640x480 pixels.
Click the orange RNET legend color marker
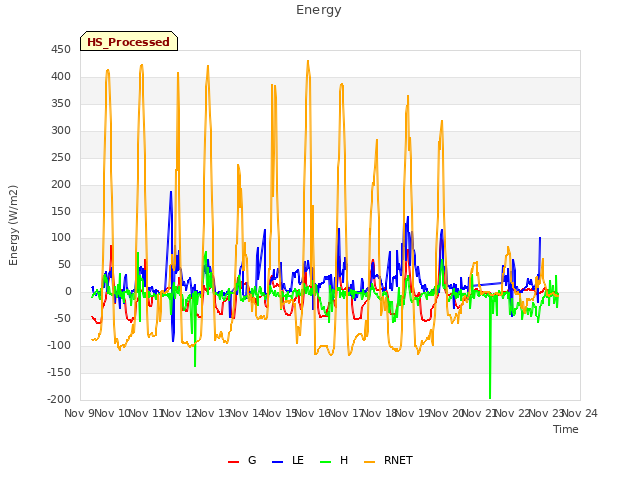369,462
